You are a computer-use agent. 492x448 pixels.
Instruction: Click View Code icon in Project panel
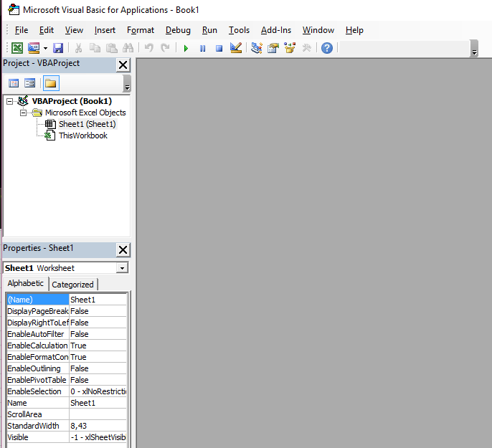click(x=14, y=83)
